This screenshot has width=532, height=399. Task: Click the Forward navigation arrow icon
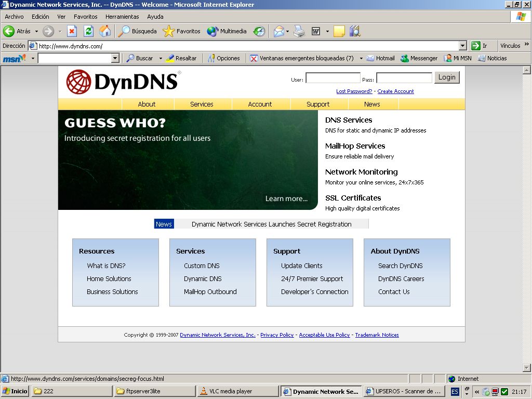(x=48, y=31)
